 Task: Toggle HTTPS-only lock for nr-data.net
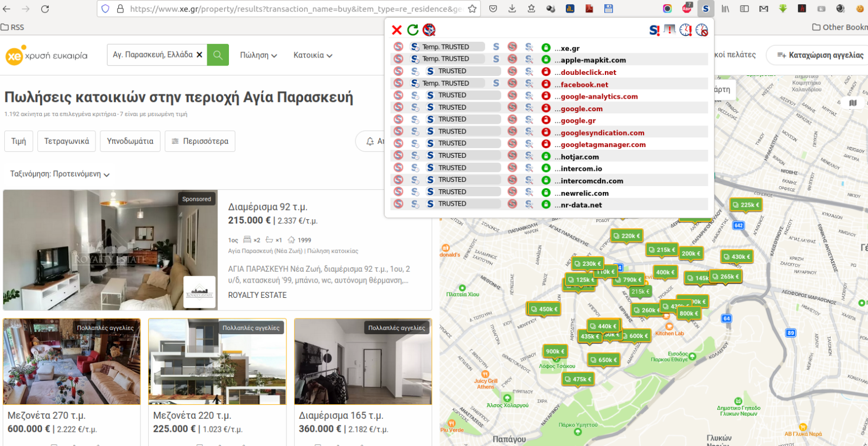[x=546, y=204]
